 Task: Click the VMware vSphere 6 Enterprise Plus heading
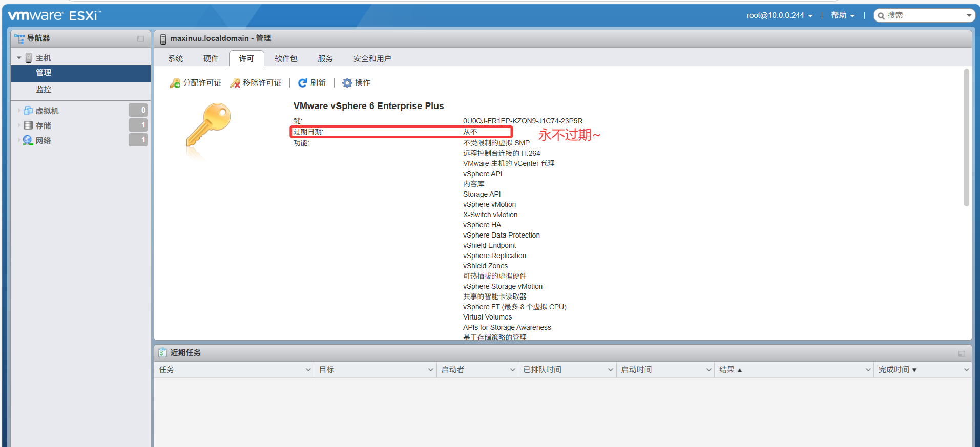tap(368, 106)
